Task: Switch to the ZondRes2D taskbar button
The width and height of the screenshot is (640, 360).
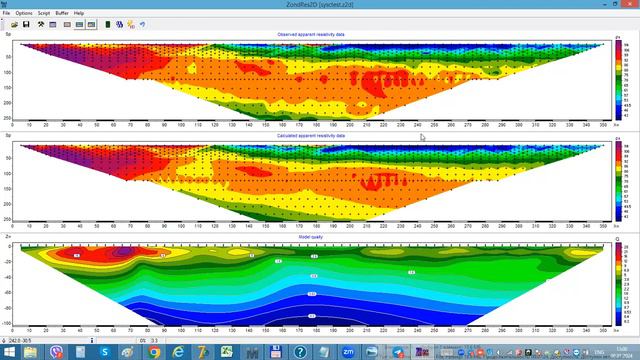Action: [x=422, y=352]
